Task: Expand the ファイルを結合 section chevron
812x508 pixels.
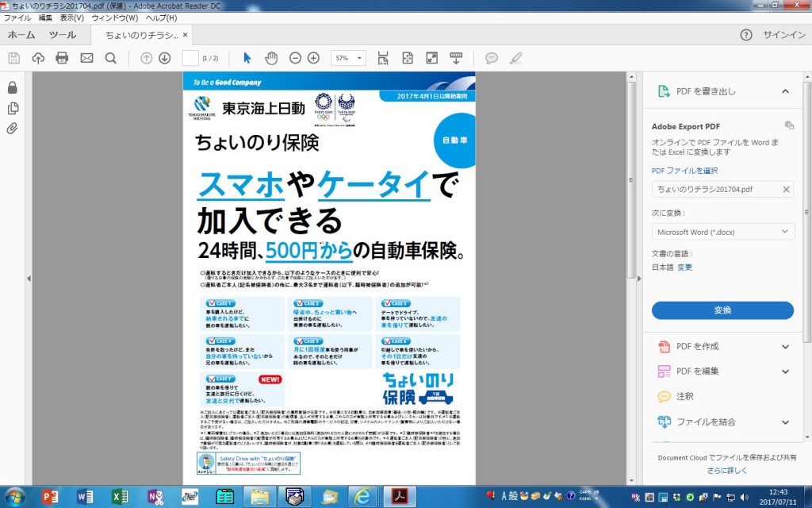Action: click(786, 422)
